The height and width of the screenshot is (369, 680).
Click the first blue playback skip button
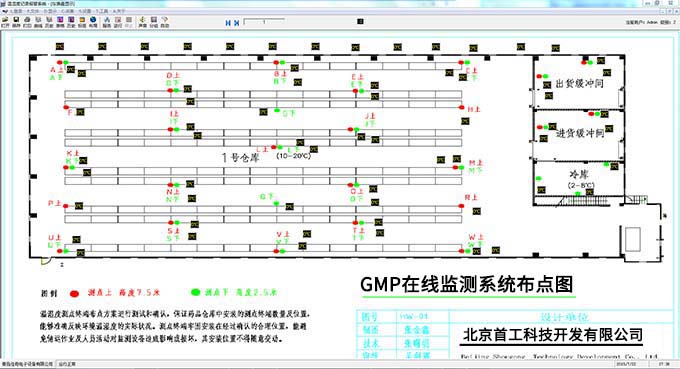click(x=228, y=23)
